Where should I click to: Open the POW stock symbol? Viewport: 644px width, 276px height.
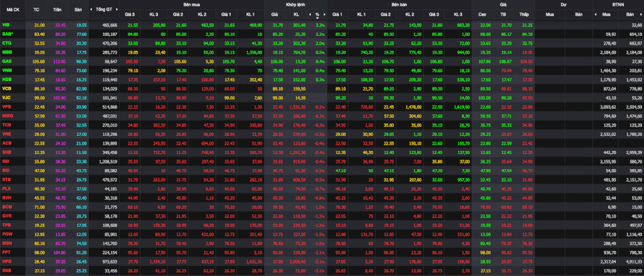point(6,234)
